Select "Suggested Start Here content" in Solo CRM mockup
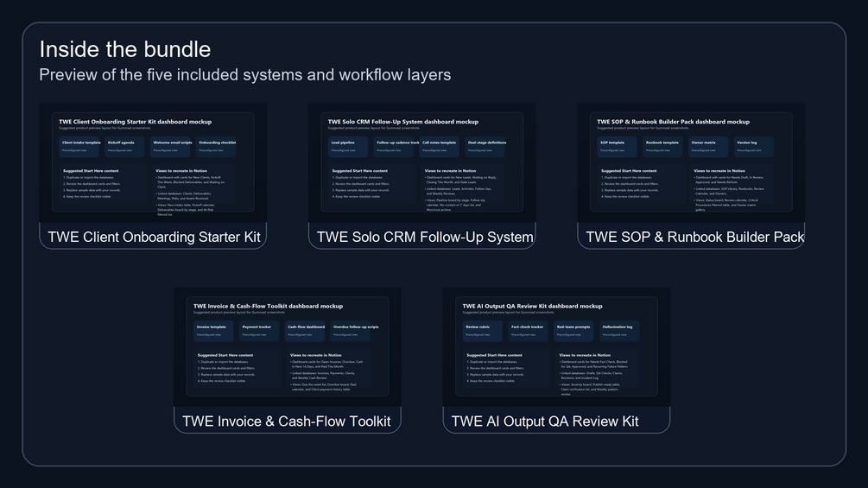 coord(360,171)
